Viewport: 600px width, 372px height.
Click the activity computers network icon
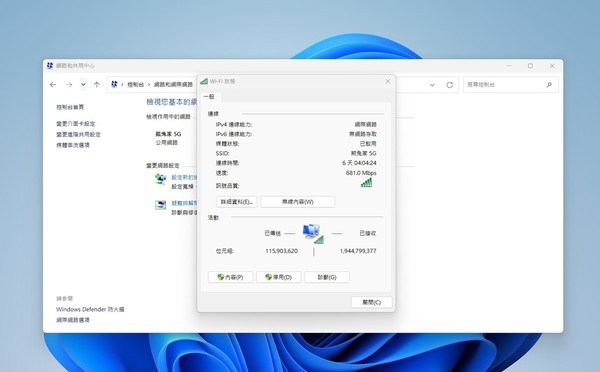pos(313,234)
